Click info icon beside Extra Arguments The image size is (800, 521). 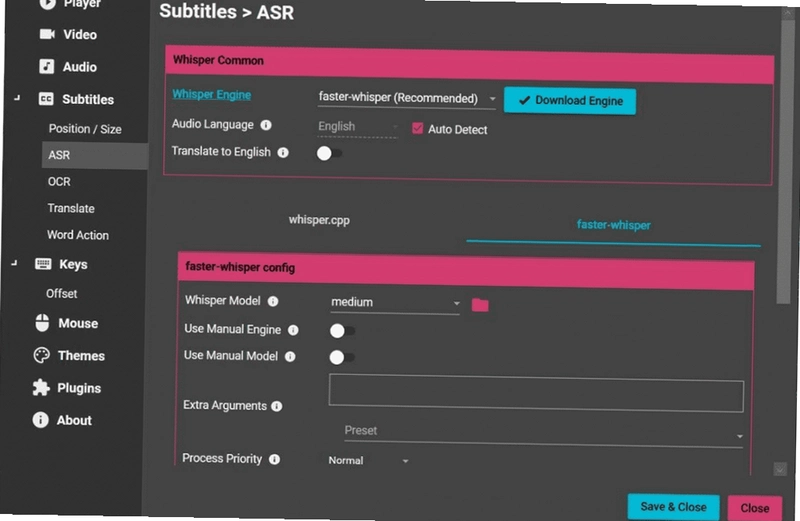277,406
